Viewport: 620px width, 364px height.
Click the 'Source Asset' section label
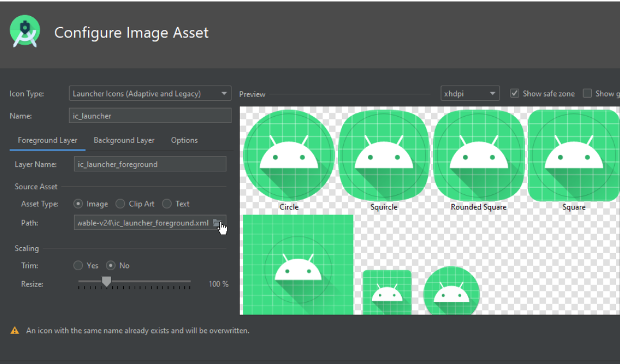(x=36, y=186)
